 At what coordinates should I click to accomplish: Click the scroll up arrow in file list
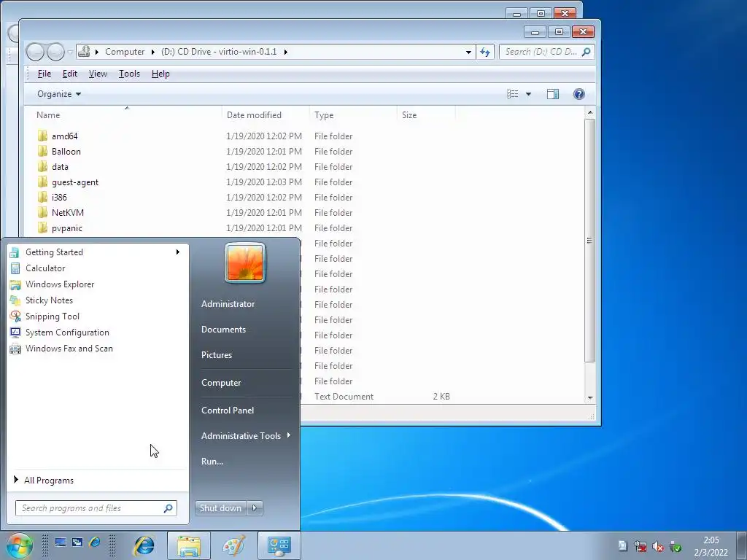pos(590,113)
